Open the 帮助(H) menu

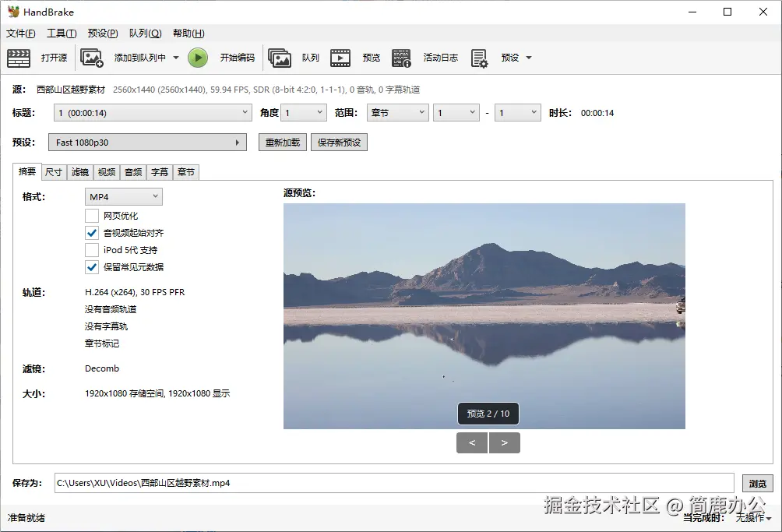188,33
